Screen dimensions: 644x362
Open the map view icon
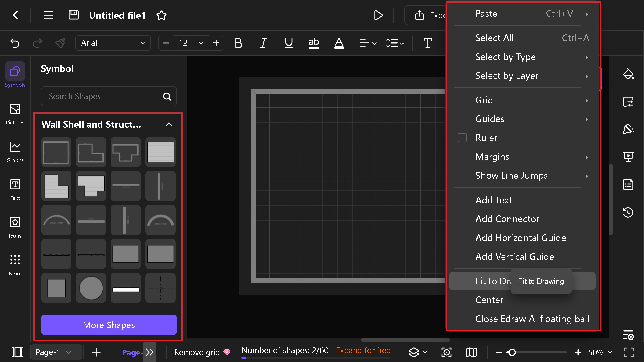tap(471, 352)
